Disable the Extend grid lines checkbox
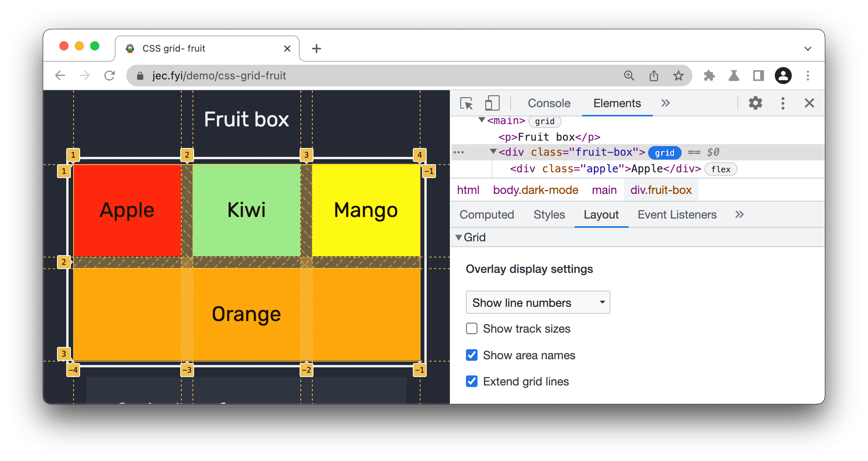Image resolution: width=868 pixels, height=461 pixels. (x=471, y=380)
